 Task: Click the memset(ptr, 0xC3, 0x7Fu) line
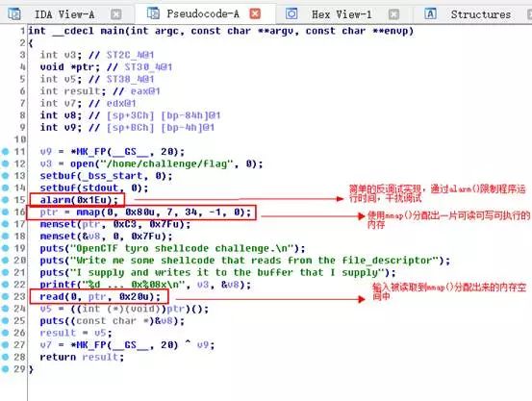point(115,224)
